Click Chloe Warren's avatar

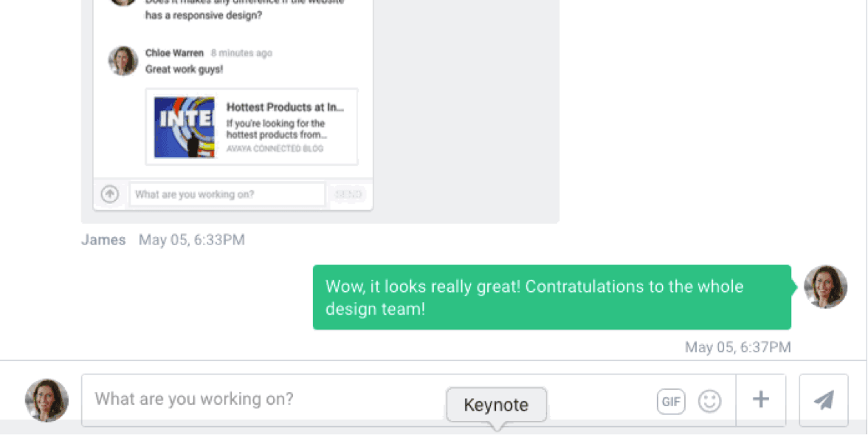click(123, 61)
